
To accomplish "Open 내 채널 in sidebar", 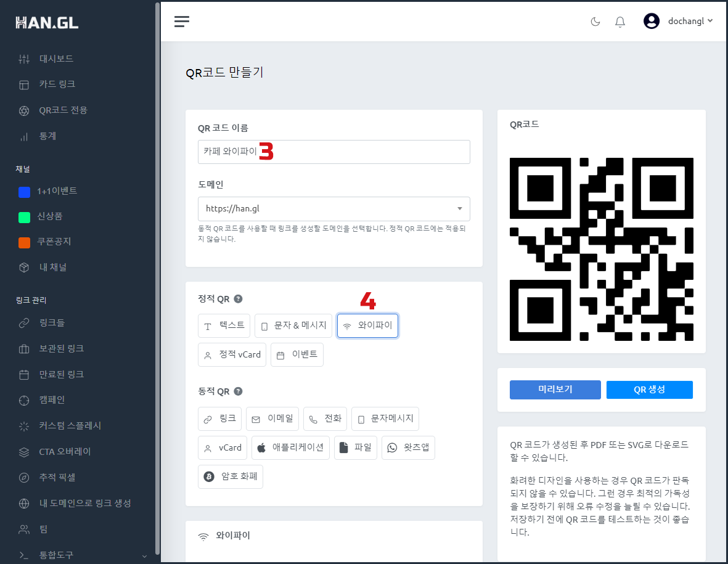I will [x=53, y=268].
